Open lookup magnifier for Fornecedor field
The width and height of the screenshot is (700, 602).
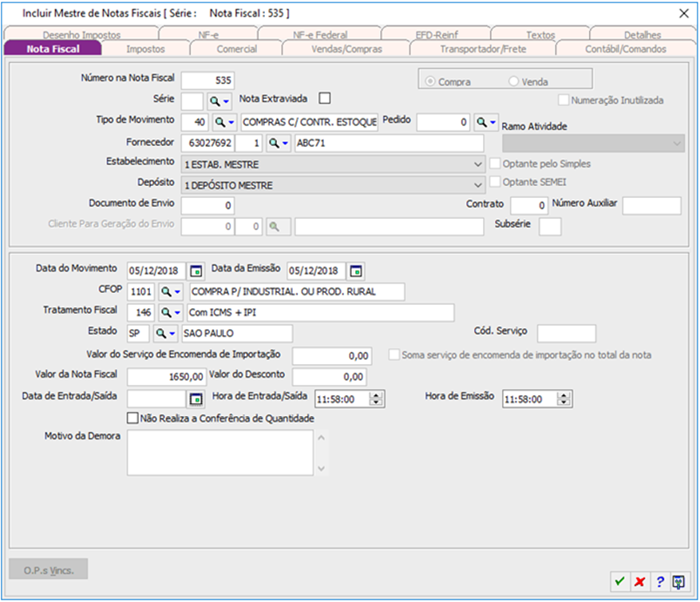(x=279, y=143)
